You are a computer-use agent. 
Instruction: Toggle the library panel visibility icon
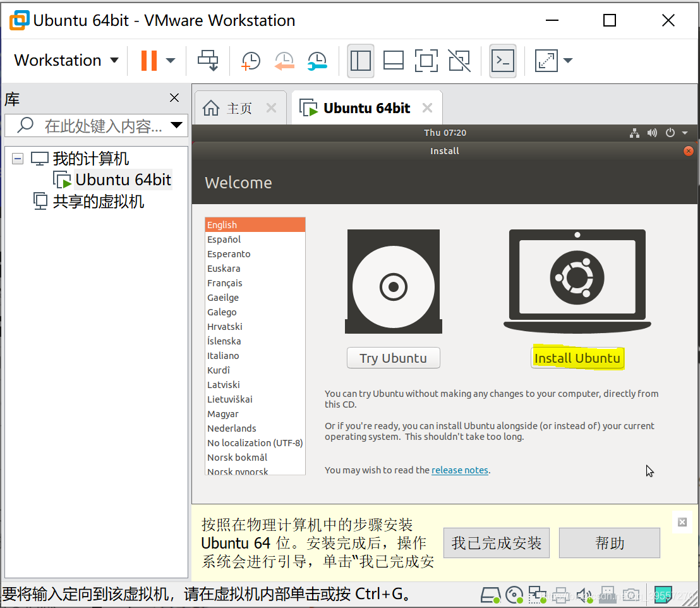click(361, 60)
